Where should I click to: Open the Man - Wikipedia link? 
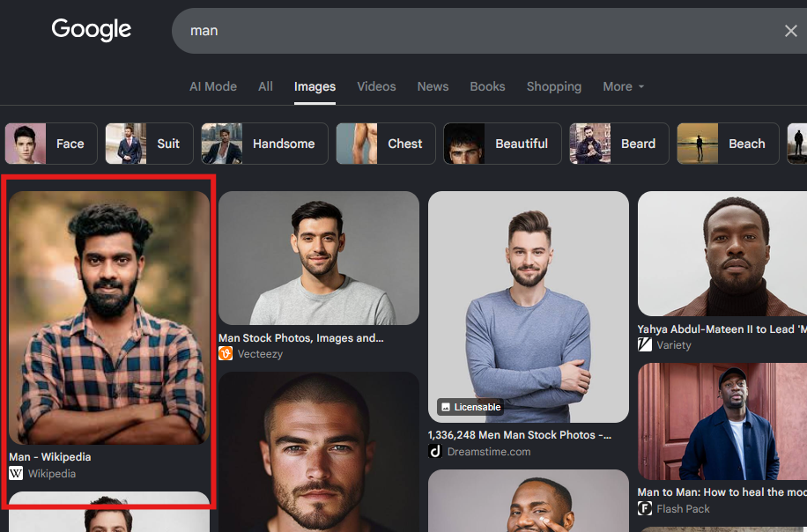(x=50, y=457)
